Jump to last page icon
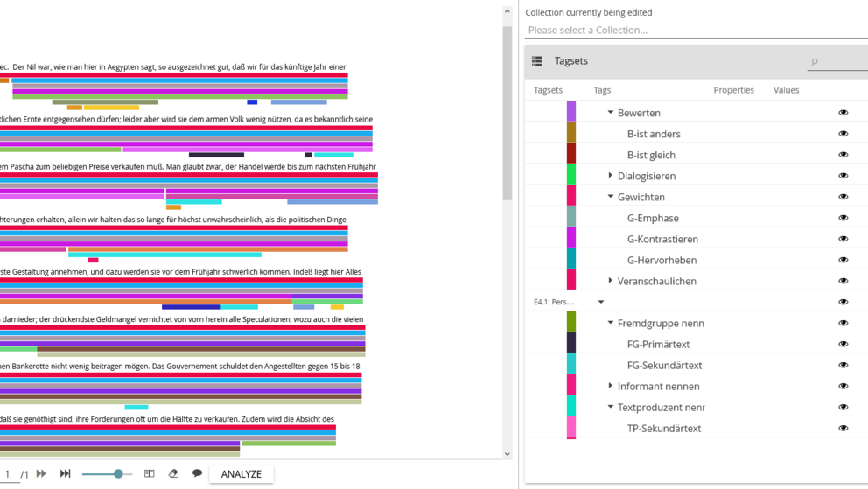This screenshot has height=489, width=868. pos(66,473)
